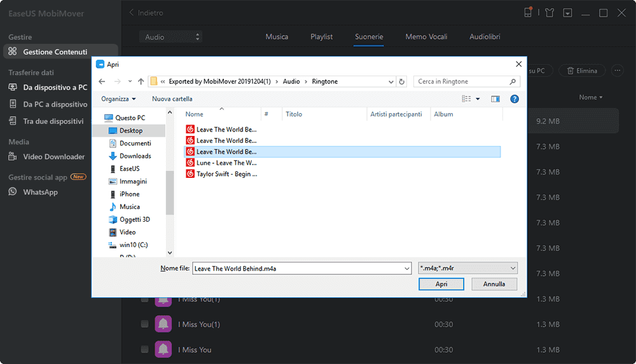Go back with the Indietro arrow
The image size is (636, 364).
coord(132,13)
